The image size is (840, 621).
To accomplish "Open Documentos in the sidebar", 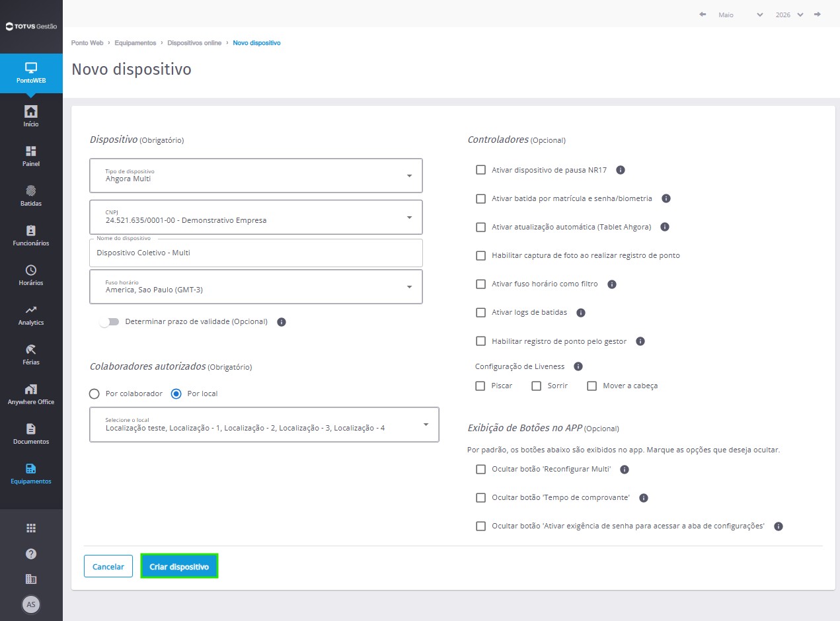I will (31, 434).
